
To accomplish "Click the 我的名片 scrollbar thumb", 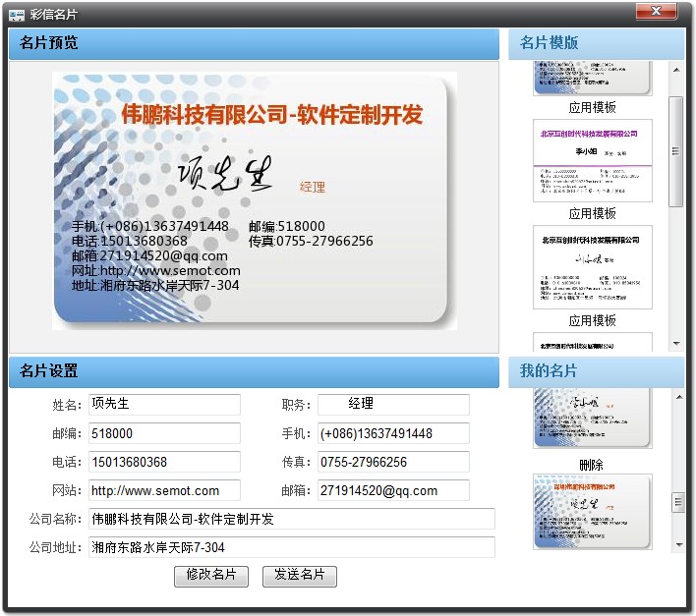I will 678,502.
